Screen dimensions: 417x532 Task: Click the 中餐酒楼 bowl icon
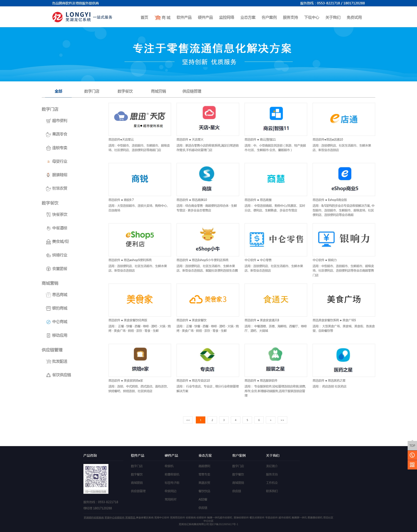click(x=48, y=228)
